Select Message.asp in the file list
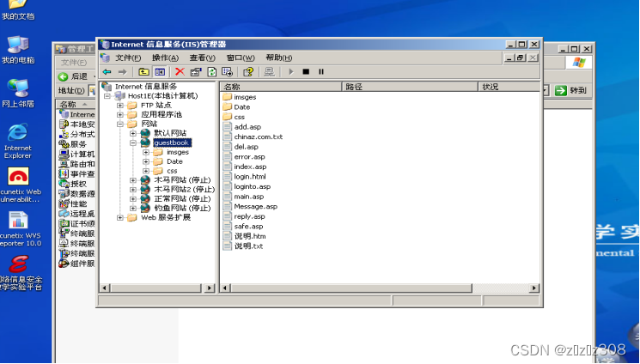Image resolution: width=640 pixels, height=364 pixels. (255, 207)
